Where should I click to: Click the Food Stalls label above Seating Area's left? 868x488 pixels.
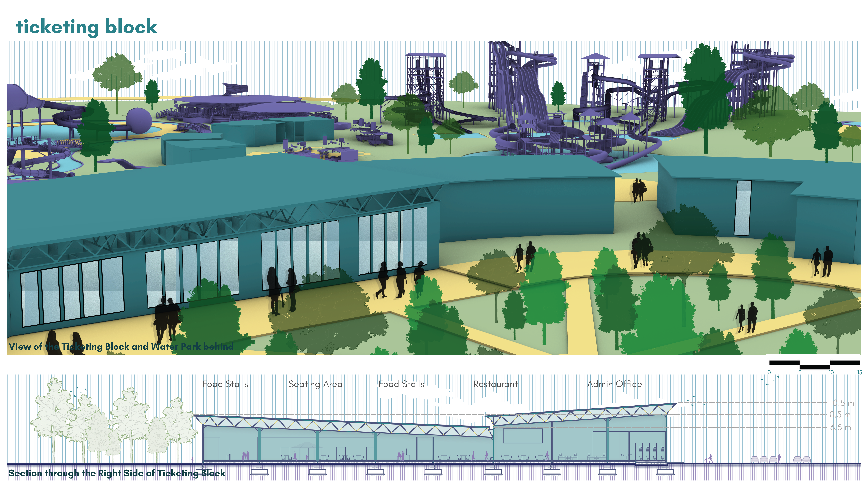point(225,384)
